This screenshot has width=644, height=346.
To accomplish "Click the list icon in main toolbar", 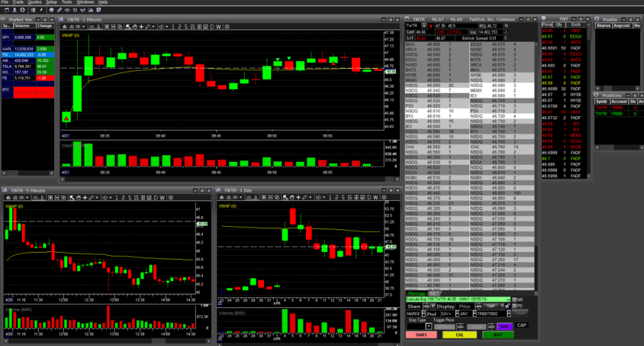I will click(x=33, y=10).
